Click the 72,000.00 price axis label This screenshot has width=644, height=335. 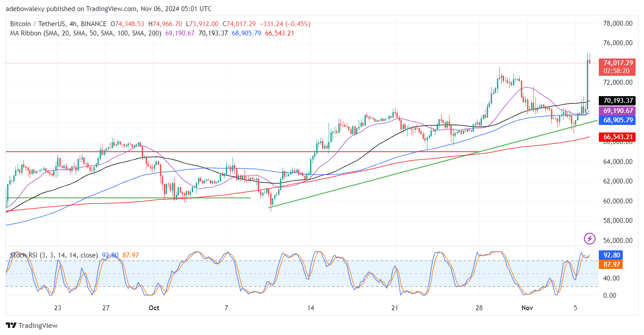pyautogui.click(x=617, y=82)
